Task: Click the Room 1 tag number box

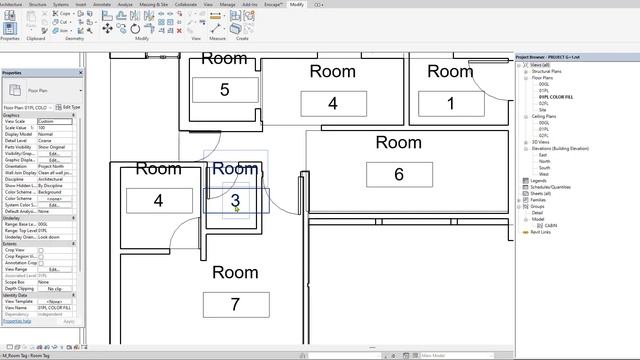Action: (x=451, y=104)
